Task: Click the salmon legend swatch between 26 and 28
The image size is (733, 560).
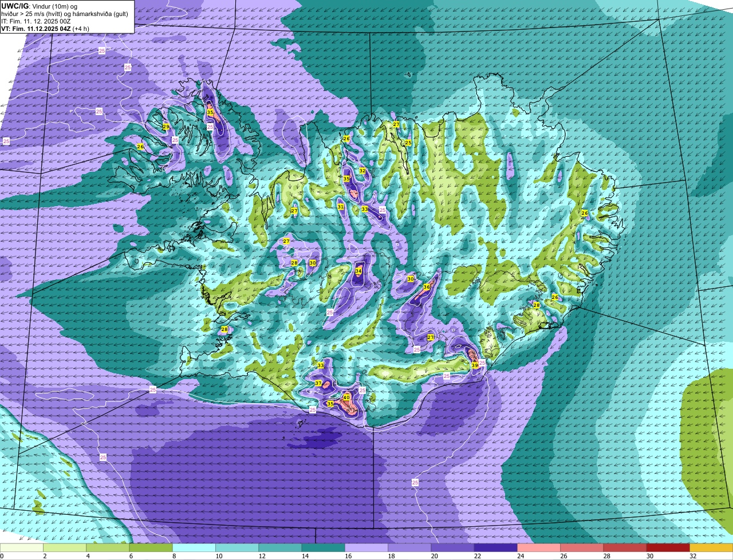Action: (582, 547)
